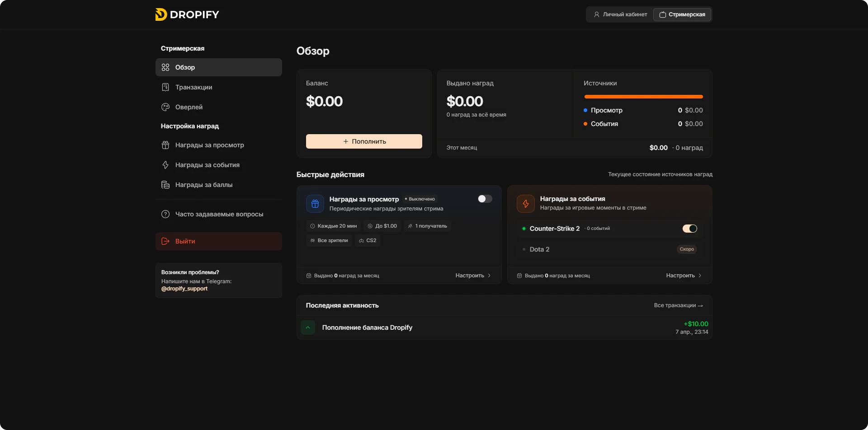Click the Каждые 20 мин chip

tap(334, 226)
